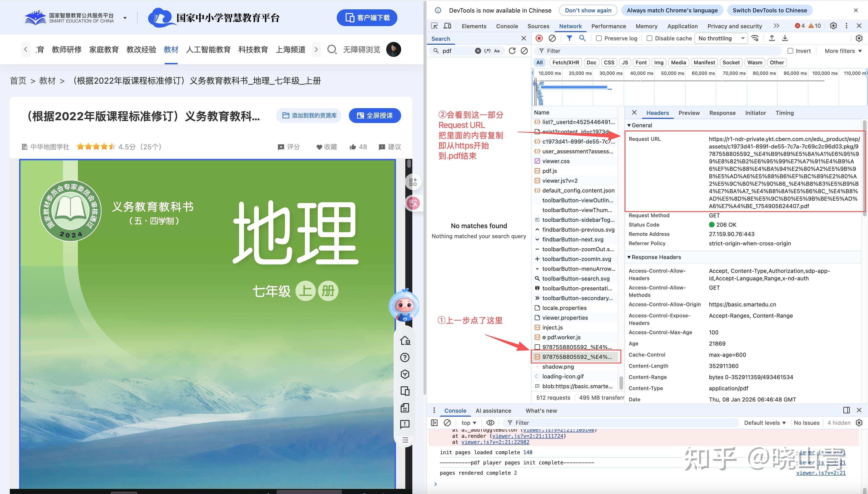Open the DevTools three-dot customize menu

pos(846,26)
